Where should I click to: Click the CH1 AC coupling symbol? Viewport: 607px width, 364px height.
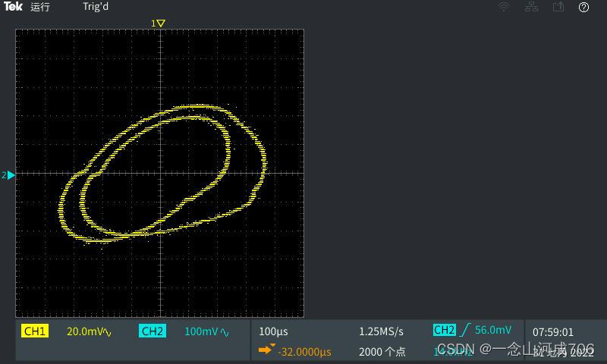coord(108,333)
